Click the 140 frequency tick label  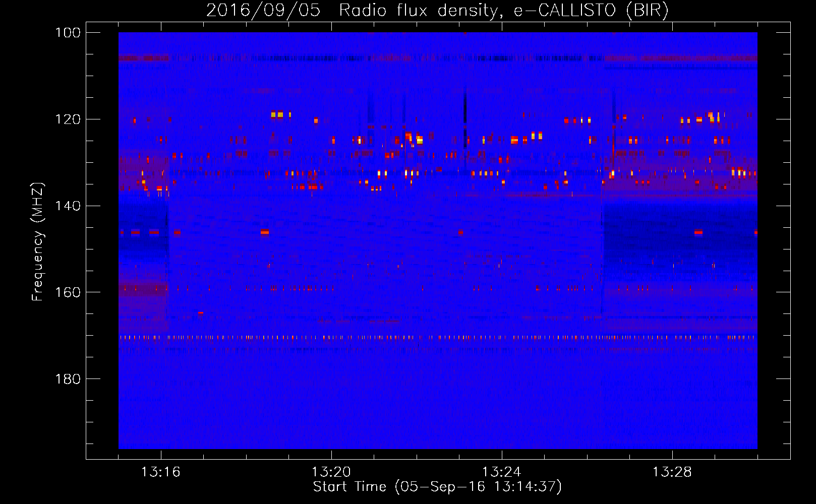pos(68,206)
